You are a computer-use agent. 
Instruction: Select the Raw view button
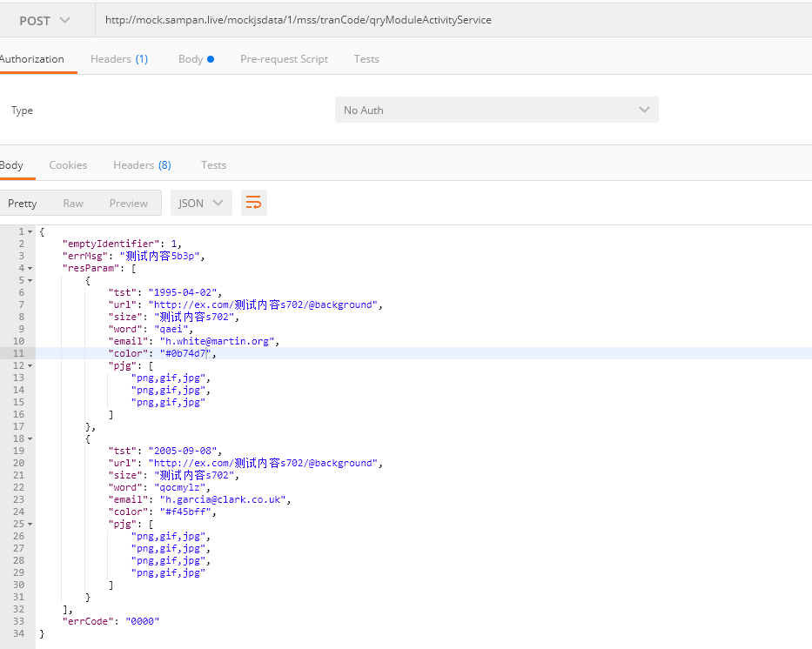pos(73,203)
